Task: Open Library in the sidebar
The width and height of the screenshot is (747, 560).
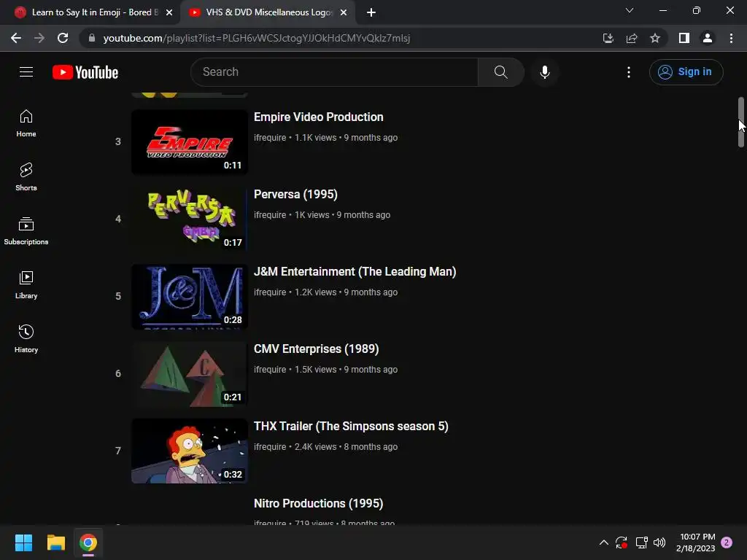Action: click(x=26, y=285)
